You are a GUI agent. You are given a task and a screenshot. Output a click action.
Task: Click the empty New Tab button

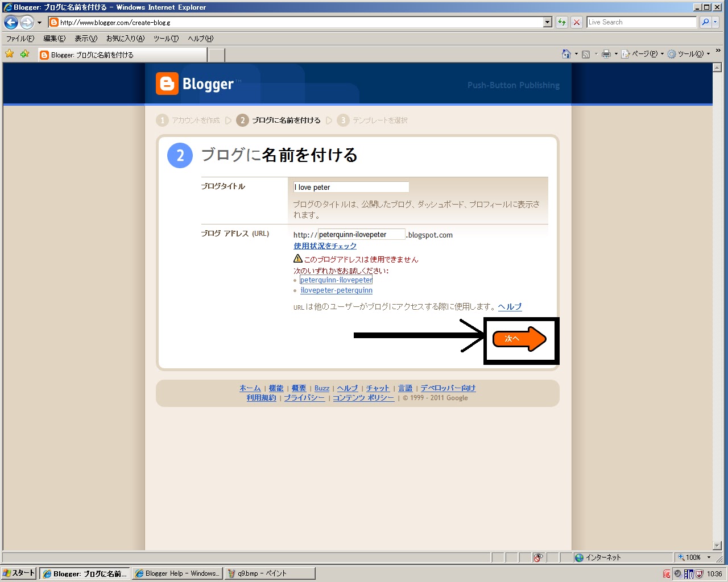(x=216, y=55)
